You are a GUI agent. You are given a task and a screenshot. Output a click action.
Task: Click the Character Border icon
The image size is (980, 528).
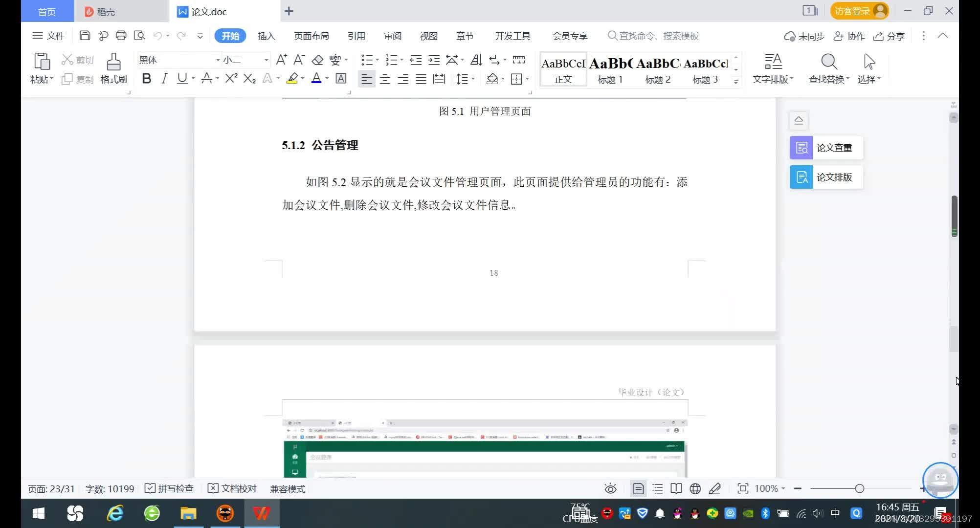[341, 78]
